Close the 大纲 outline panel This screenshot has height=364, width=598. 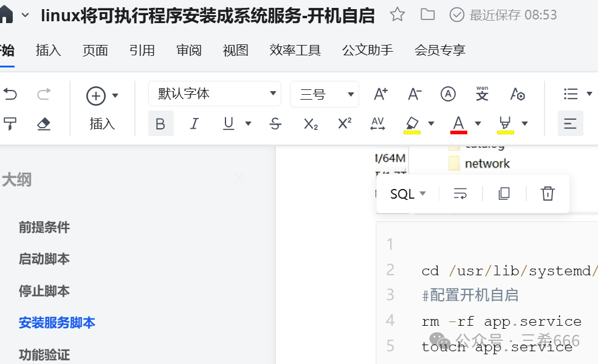click(239, 178)
